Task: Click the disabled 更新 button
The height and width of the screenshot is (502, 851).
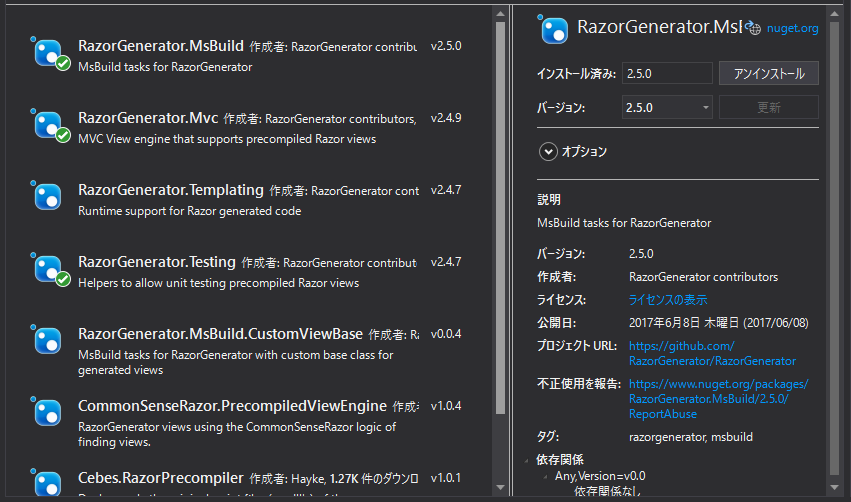Action: click(x=769, y=107)
